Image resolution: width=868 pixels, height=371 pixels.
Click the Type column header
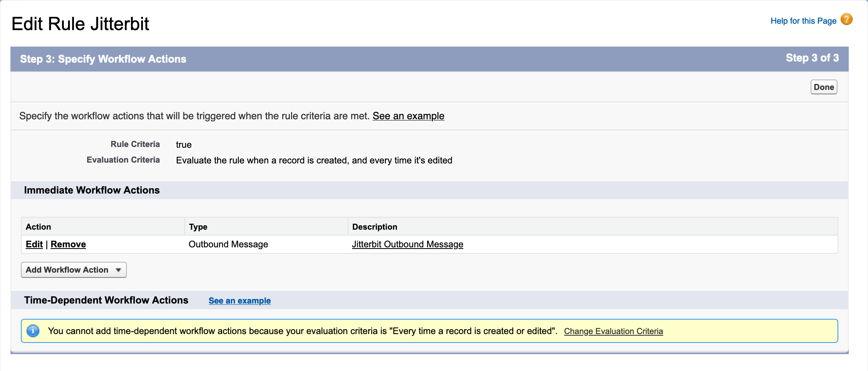(x=198, y=226)
